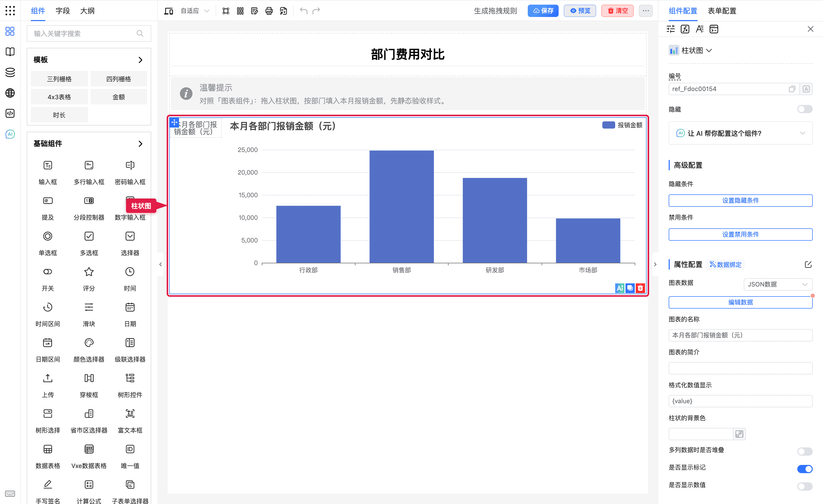Image resolution: width=823 pixels, height=504 pixels.
Task: Open the AI assistant sidebar icon
Action: pos(10,134)
